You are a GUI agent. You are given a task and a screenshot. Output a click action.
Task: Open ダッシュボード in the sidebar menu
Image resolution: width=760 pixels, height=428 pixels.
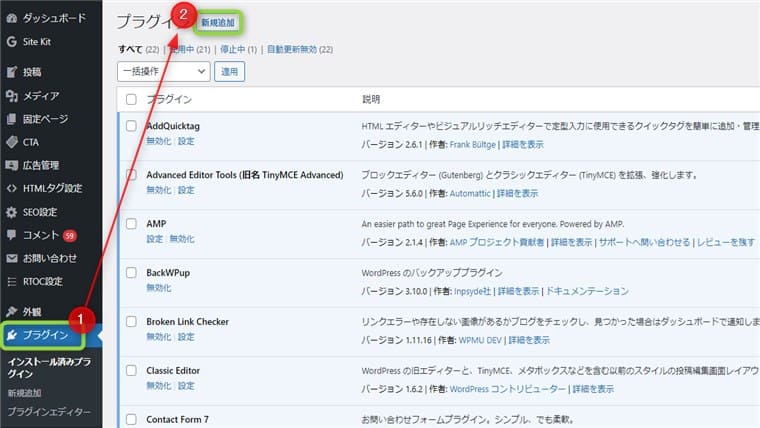point(54,18)
